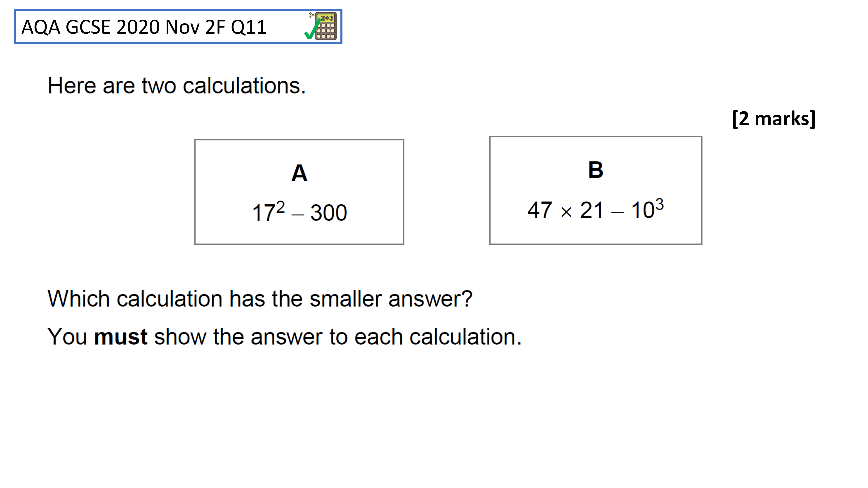This screenshot has height=488, width=868.
Task: Click the number 300 in box A
Action: coord(328,213)
